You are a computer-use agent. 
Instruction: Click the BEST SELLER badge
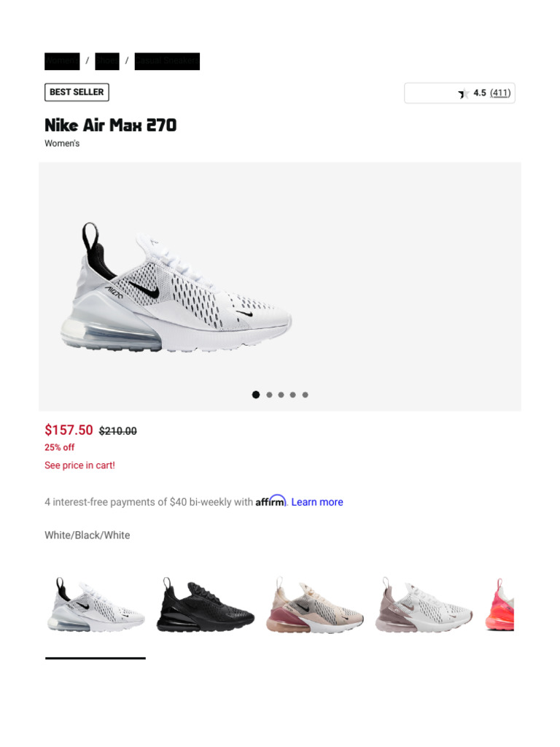pos(77,92)
